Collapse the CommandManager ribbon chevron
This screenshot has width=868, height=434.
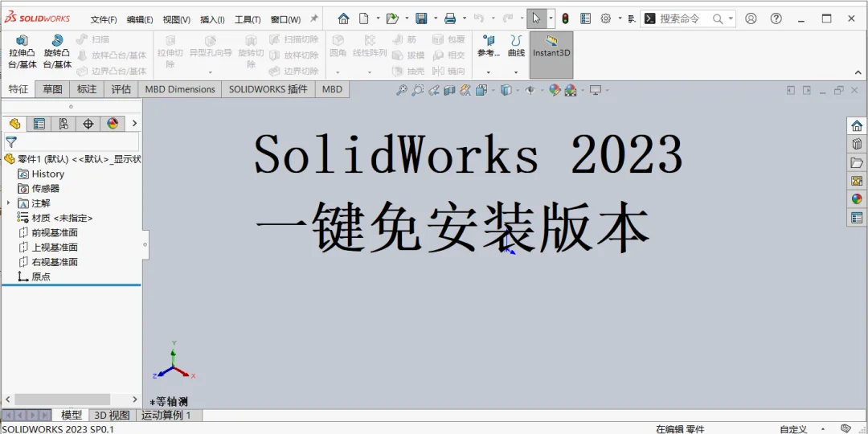tap(858, 72)
